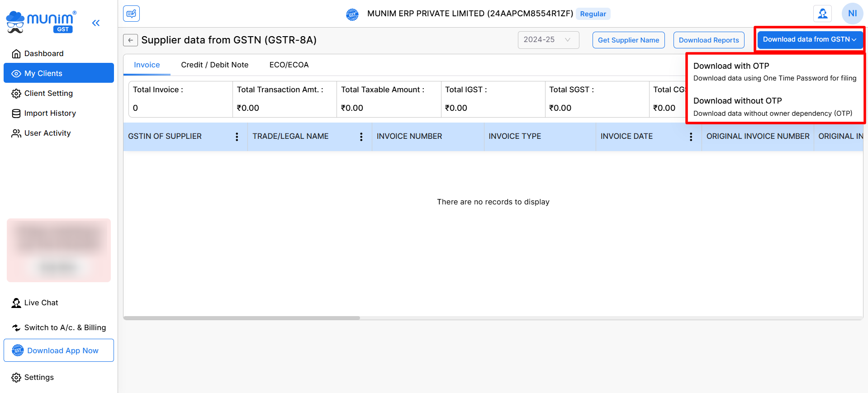Open column menu for GSTIN OF SUPPLIER

pos(237,137)
